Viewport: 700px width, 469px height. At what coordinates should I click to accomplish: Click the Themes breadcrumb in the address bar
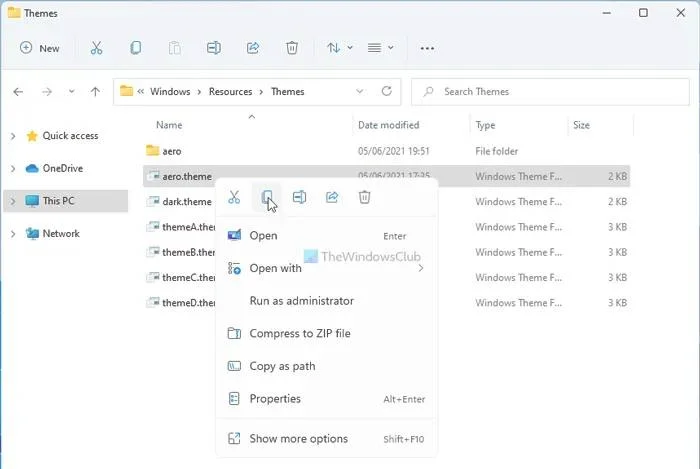(x=288, y=91)
